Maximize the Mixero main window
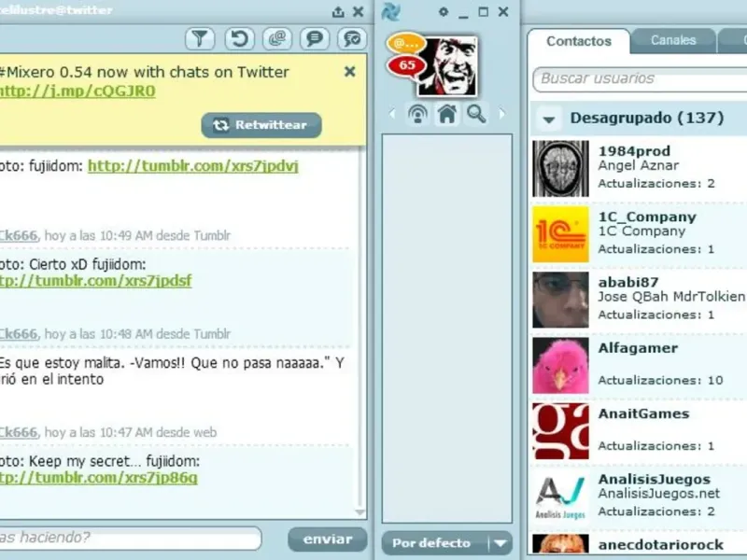 point(483,12)
